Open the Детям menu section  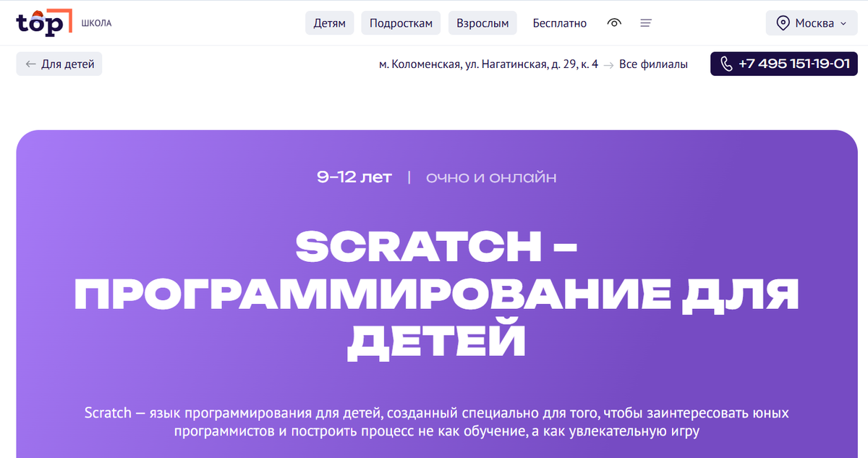coord(329,23)
